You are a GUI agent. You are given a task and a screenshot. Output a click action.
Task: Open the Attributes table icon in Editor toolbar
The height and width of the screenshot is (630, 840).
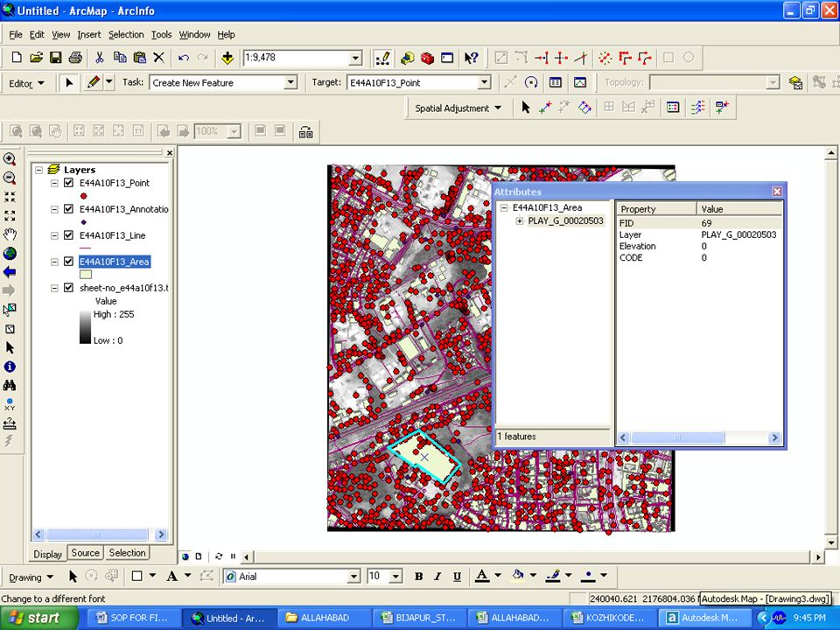coord(556,82)
